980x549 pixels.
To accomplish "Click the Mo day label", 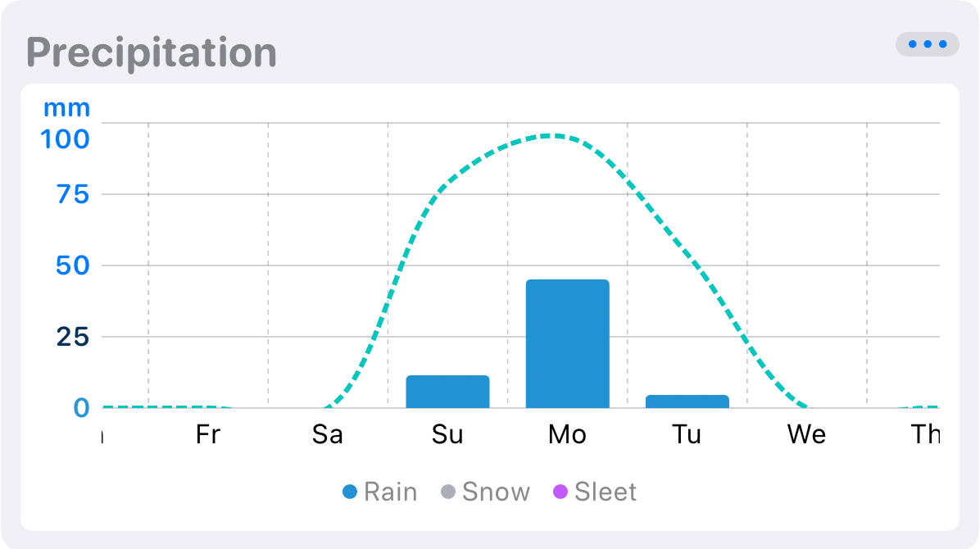I will click(x=567, y=435).
